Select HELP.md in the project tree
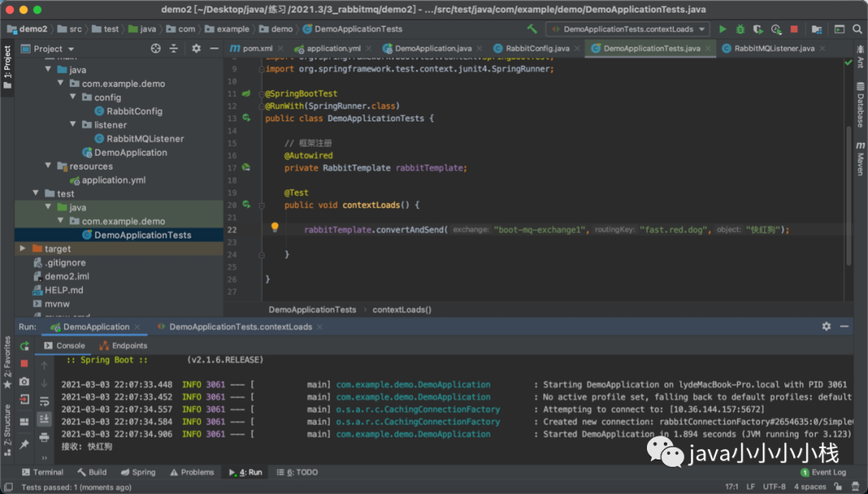This screenshot has height=494, width=868. [63, 290]
